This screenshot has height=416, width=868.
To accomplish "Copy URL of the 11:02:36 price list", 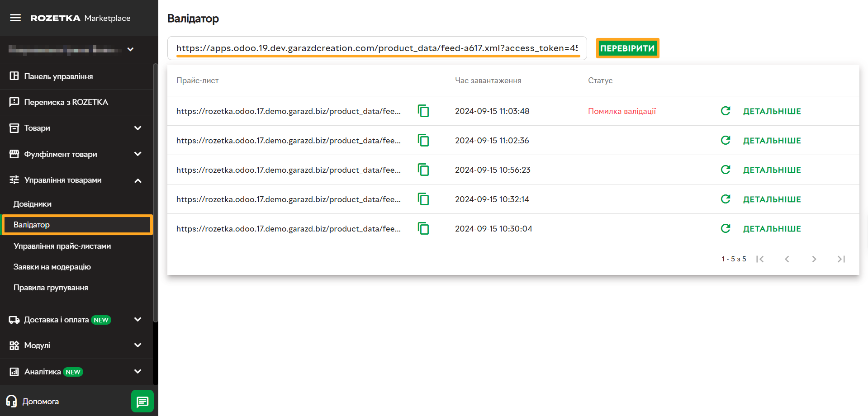I will [423, 140].
